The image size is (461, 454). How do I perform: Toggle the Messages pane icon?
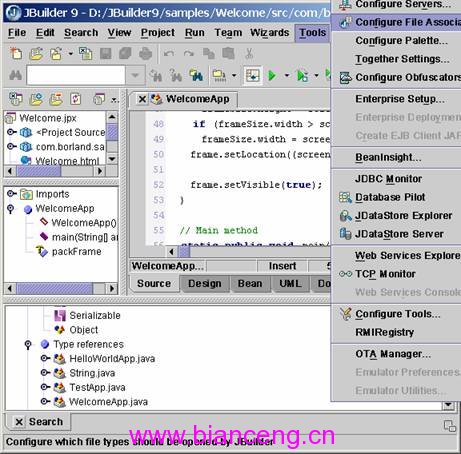(252, 76)
